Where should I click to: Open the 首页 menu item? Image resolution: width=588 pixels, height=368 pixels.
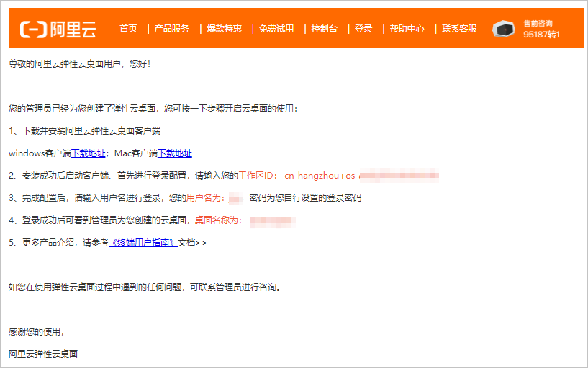128,29
